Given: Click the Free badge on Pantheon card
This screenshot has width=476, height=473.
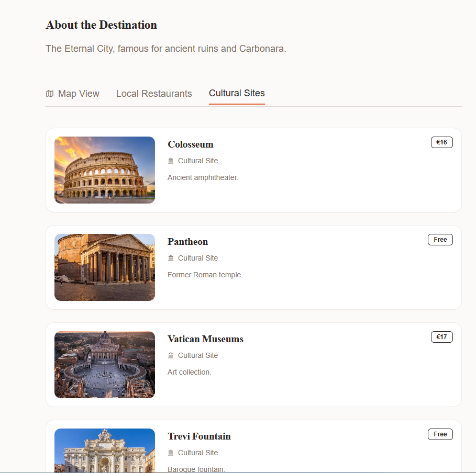Looking at the screenshot, I should tap(440, 240).
